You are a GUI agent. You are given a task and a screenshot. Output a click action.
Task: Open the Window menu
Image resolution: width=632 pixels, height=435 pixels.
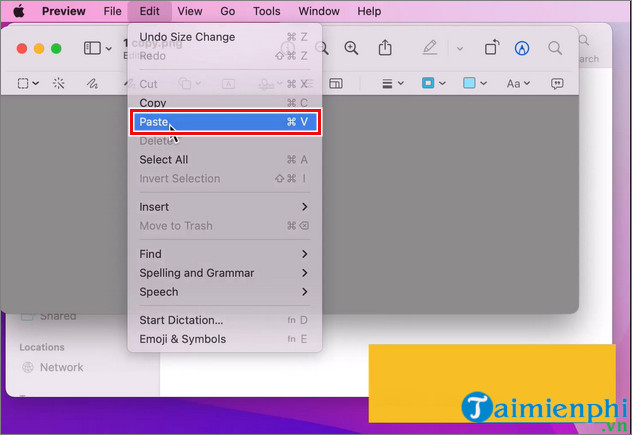tap(319, 11)
